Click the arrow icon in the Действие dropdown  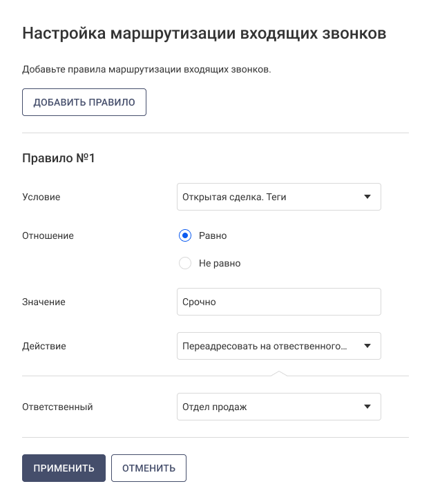tap(367, 346)
